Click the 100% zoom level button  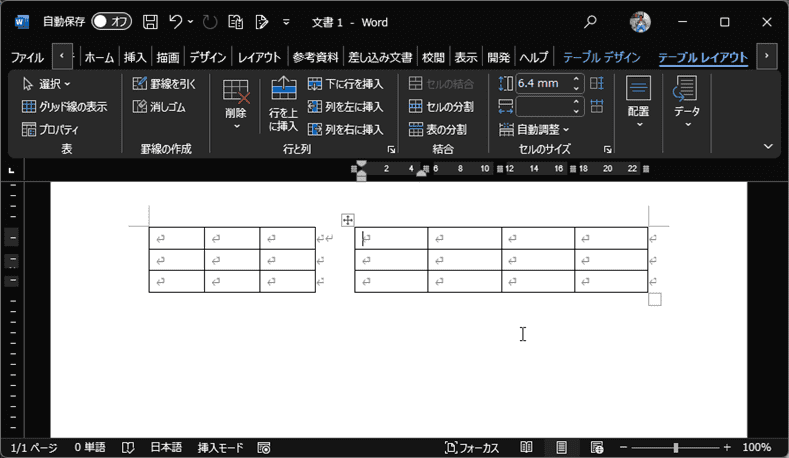click(757, 447)
